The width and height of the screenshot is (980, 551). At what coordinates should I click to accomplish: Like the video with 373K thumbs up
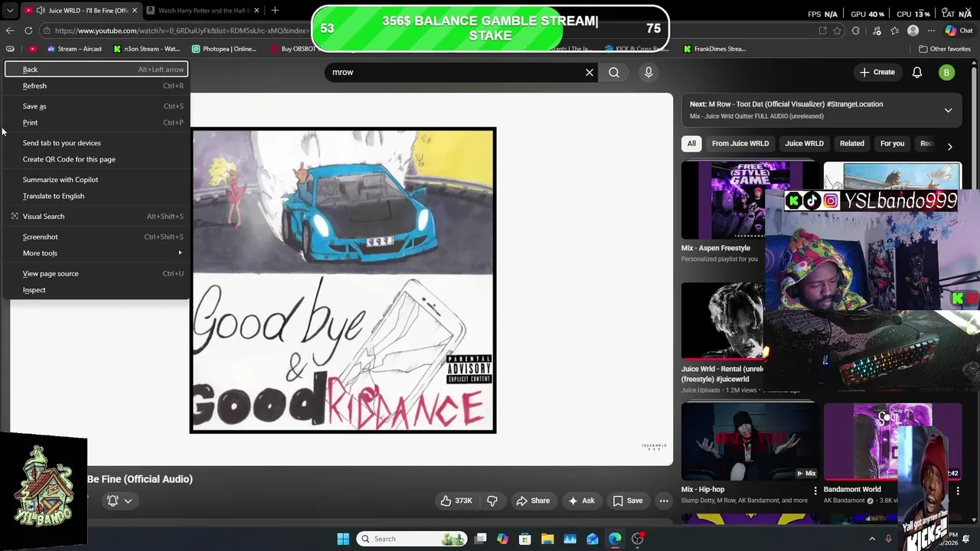click(x=456, y=500)
